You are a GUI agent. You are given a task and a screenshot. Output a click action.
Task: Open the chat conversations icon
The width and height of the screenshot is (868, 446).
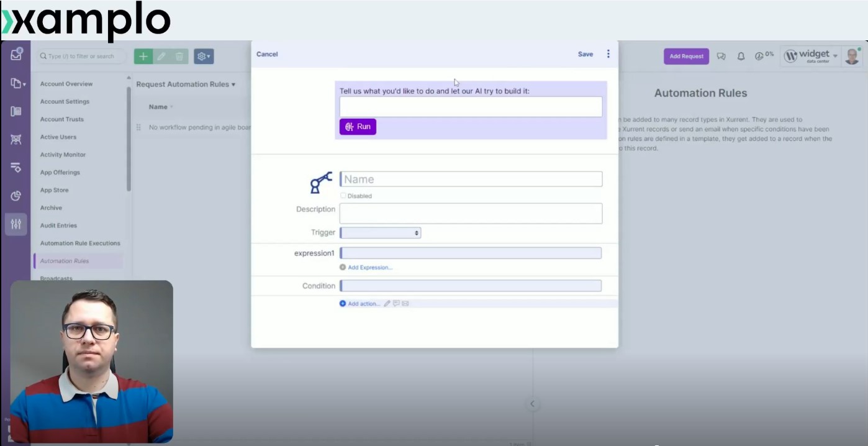[x=721, y=57]
